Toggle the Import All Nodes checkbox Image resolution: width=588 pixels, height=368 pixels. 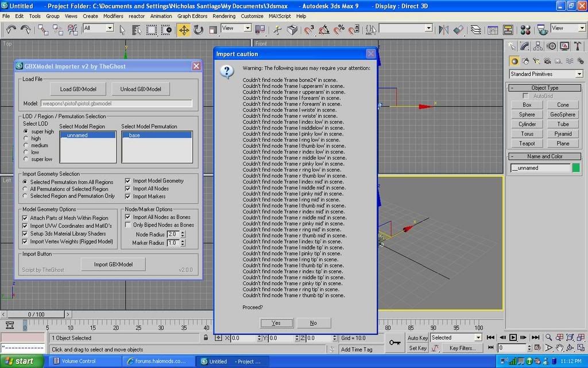coord(127,189)
